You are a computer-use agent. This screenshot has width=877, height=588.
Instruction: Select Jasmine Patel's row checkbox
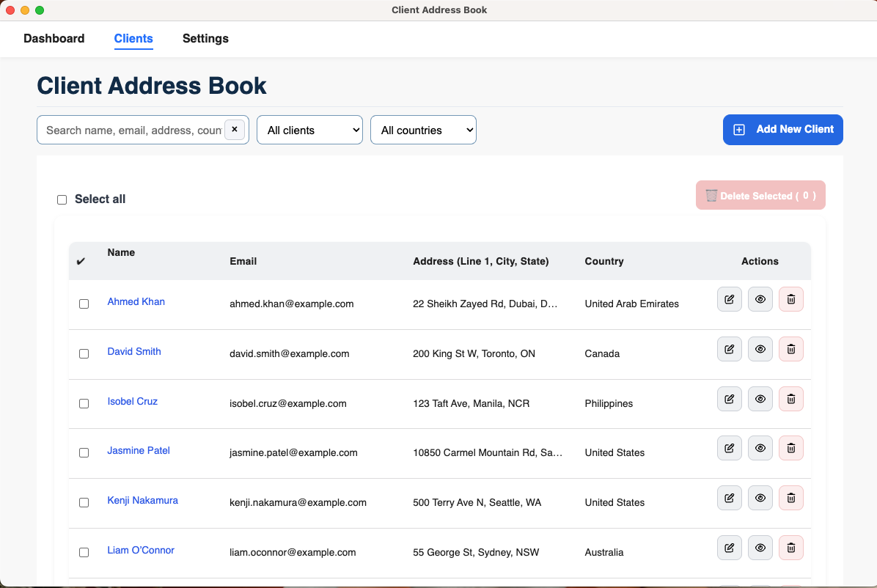(84, 453)
